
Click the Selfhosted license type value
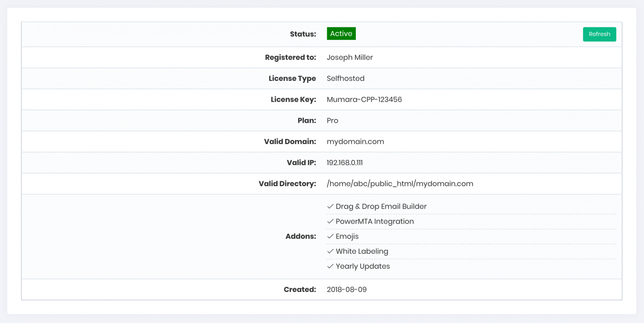pyautogui.click(x=345, y=78)
